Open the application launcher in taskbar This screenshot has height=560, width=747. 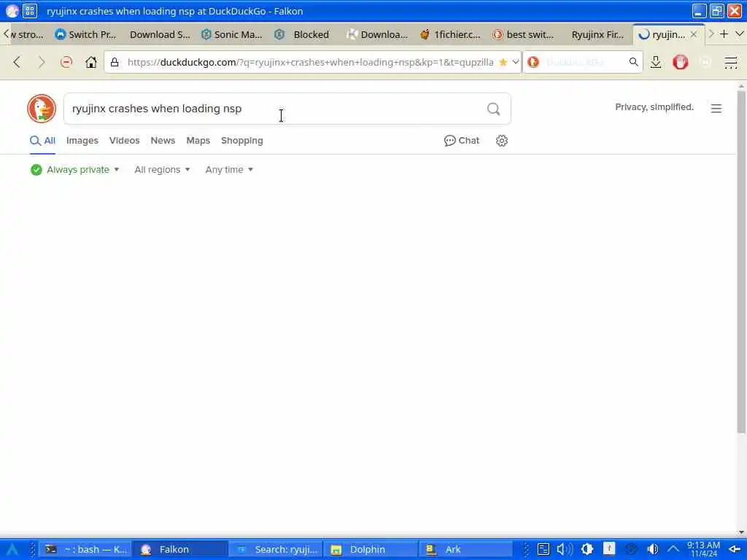(12, 550)
